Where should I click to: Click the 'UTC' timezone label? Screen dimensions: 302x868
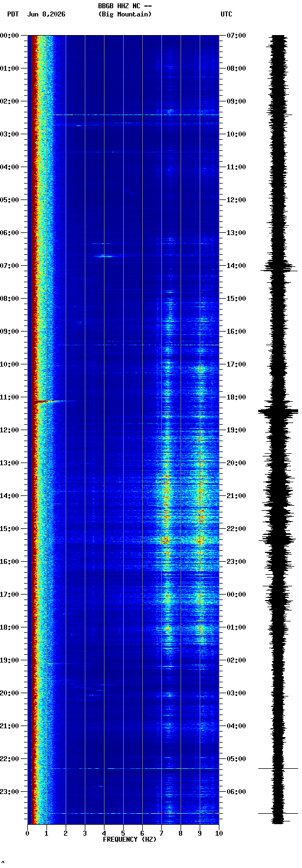point(226,14)
